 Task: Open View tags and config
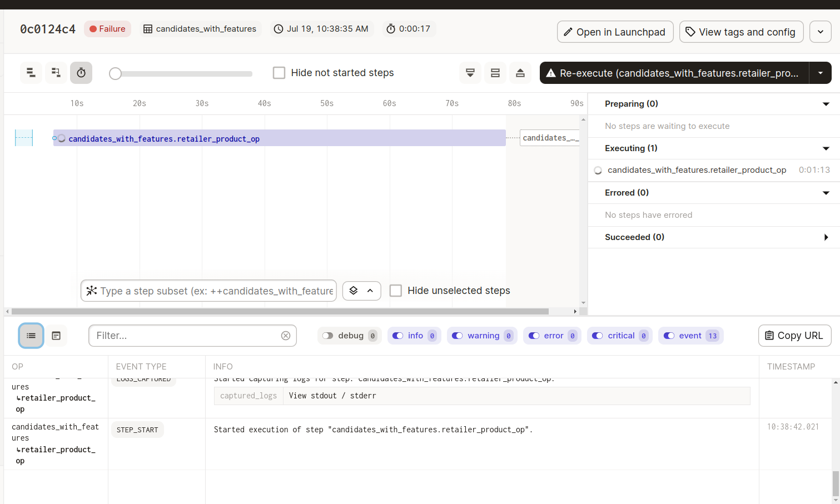pyautogui.click(x=741, y=32)
